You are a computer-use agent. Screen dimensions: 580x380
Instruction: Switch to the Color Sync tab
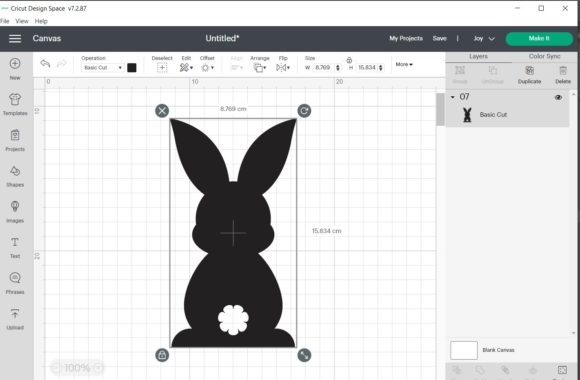(544, 57)
